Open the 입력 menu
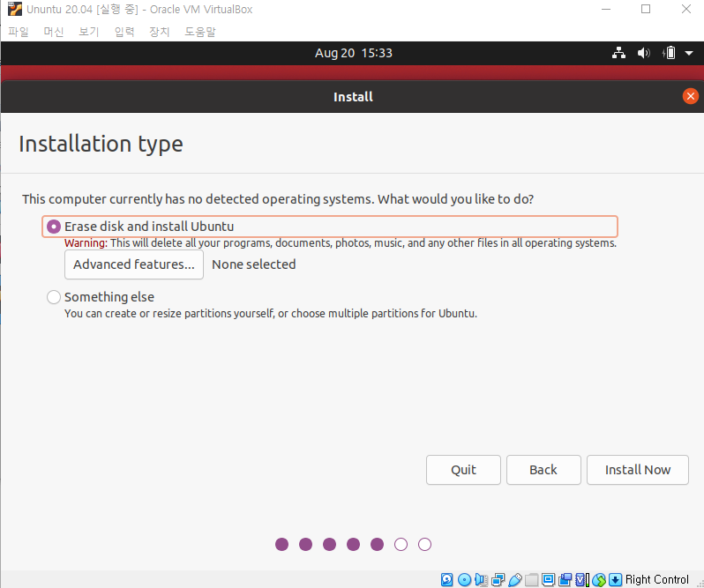This screenshot has width=704, height=588. (x=124, y=32)
